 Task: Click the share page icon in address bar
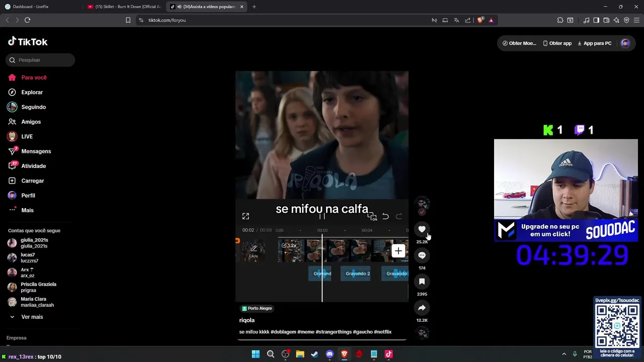pyautogui.click(x=468, y=20)
